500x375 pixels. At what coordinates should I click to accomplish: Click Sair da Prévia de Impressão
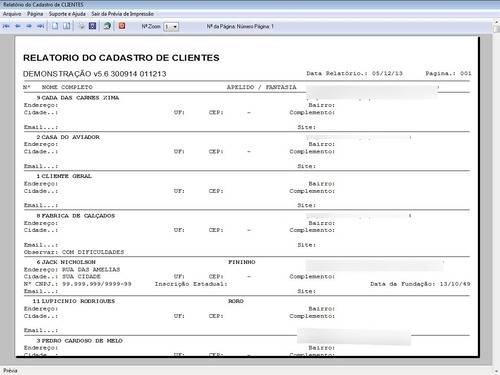122,14
